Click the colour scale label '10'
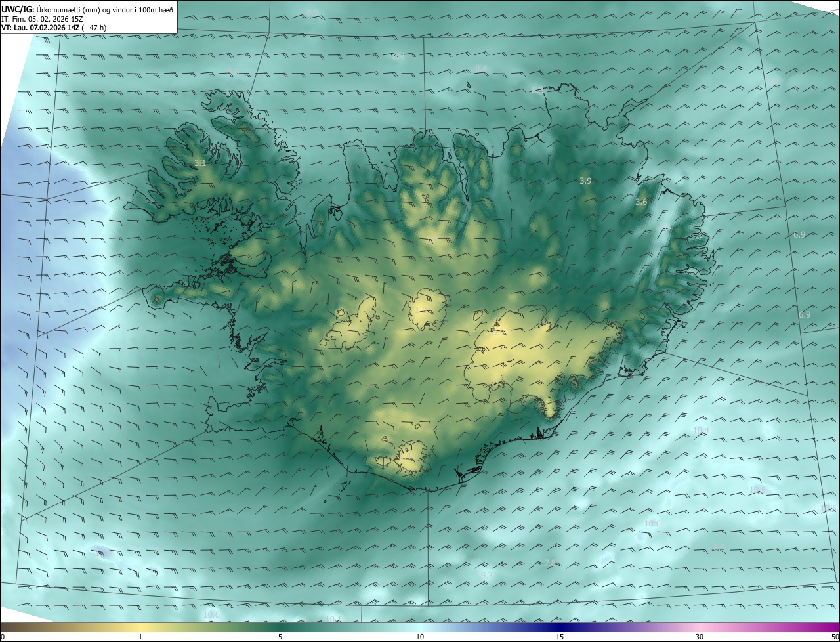 tap(420, 637)
